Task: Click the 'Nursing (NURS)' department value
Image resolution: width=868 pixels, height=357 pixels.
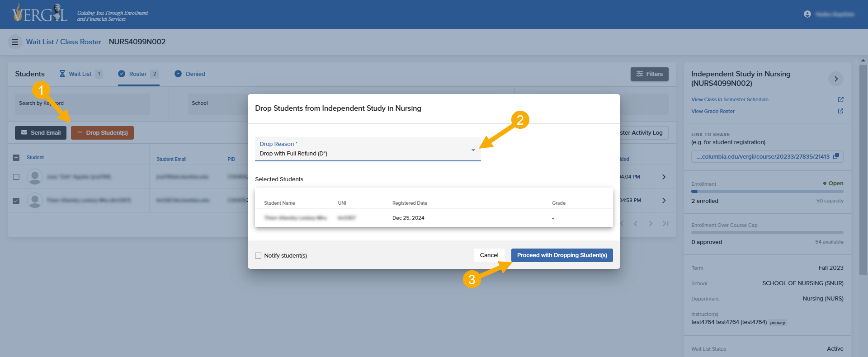Action: tap(823, 299)
